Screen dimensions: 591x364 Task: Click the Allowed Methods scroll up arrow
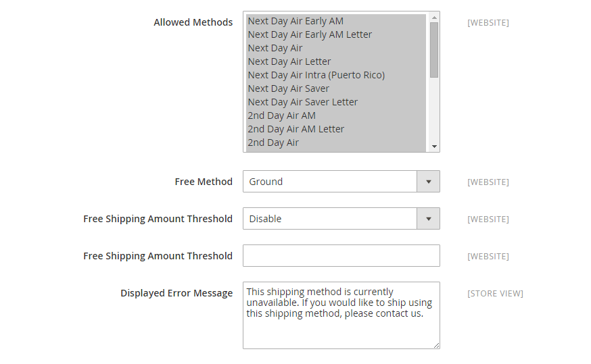tap(434, 17)
